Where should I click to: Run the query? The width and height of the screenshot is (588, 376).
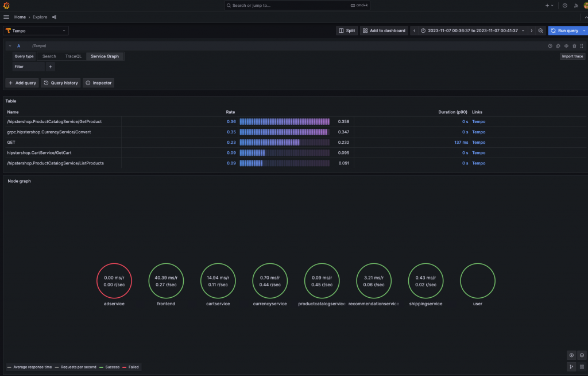[565, 31]
